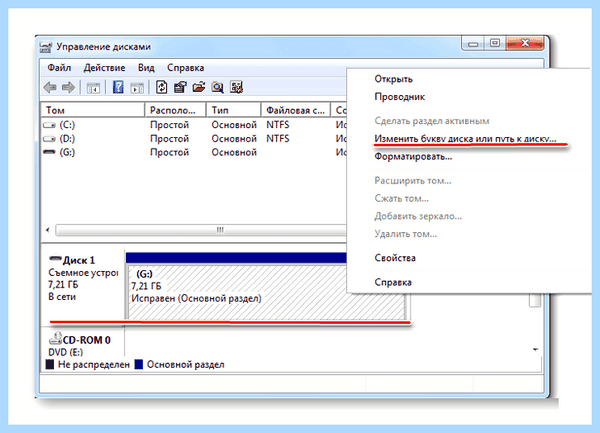The height and width of the screenshot is (433, 600).
Task: Click NTFS cell in the (C:) row
Action: click(278, 125)
